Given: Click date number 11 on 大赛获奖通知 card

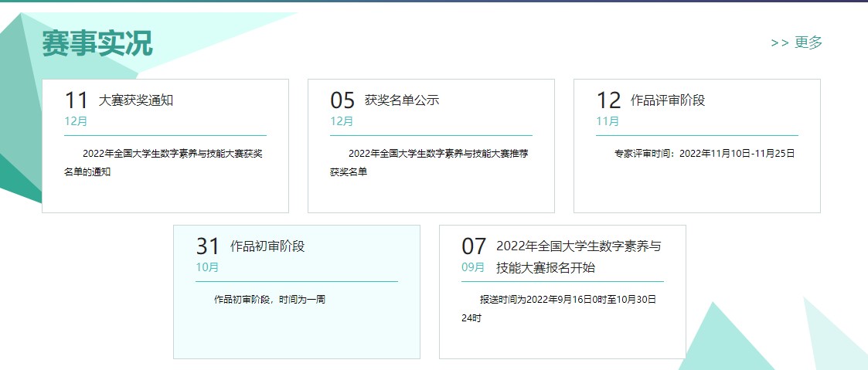Looking at the screenshot, I should click(x=77, y=100).
